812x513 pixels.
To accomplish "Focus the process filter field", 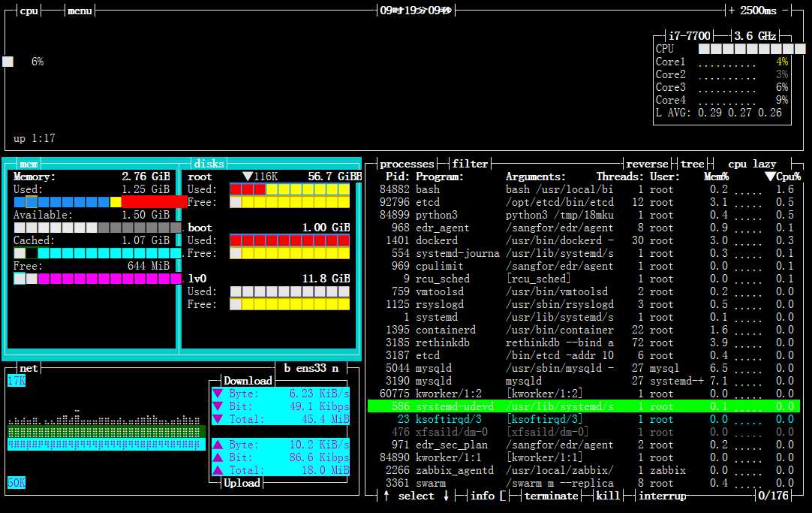I will 471,164.
